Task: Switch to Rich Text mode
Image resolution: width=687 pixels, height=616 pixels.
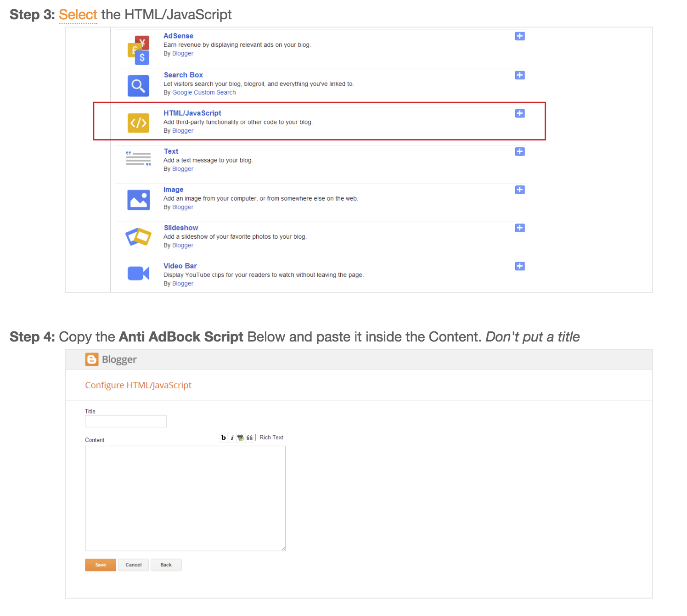Action: (271, 437)
